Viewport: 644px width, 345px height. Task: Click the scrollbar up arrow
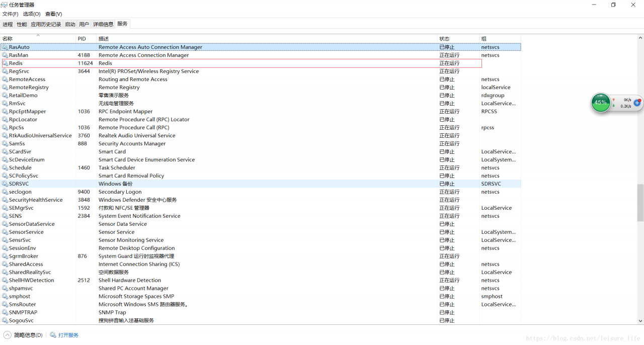pos(640,37)
